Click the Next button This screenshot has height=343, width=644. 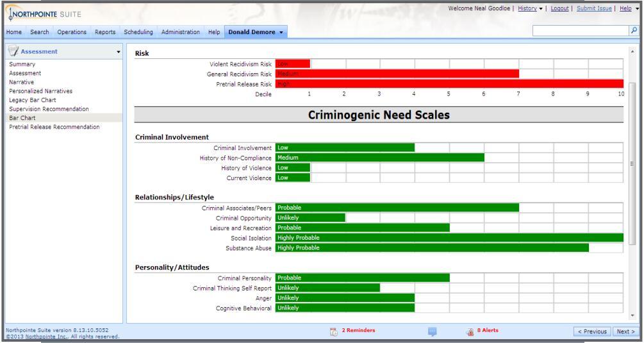point(626,331)
